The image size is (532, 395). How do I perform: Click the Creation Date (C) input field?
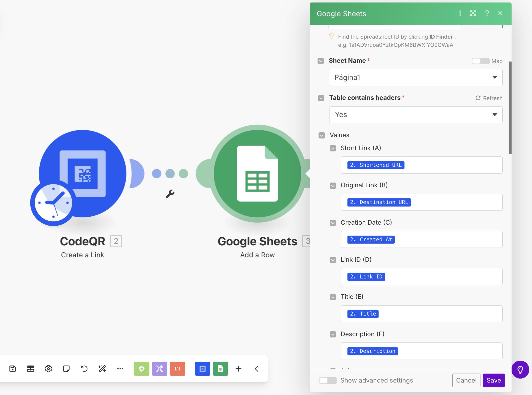point(422,239)
